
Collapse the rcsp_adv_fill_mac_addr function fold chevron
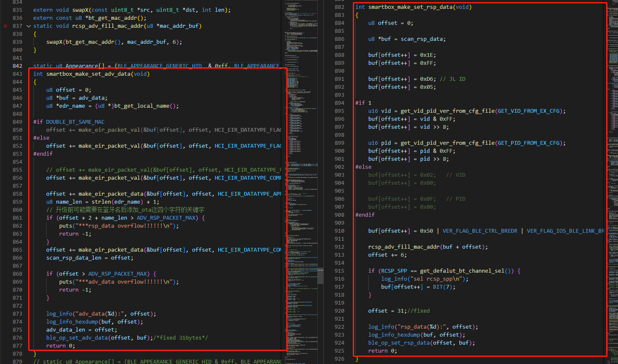coord(29,26)
